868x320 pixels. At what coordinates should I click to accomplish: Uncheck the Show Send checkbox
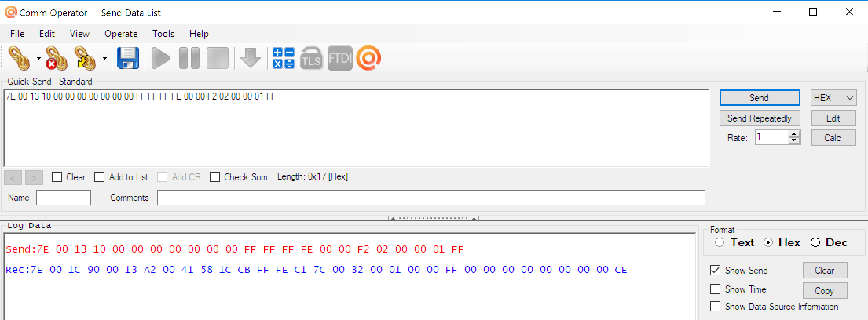pos(715,270)
